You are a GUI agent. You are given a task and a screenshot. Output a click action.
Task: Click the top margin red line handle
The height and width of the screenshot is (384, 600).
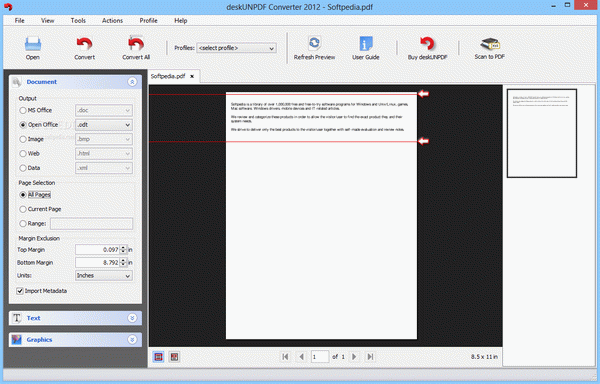click(x=423, y=94)
